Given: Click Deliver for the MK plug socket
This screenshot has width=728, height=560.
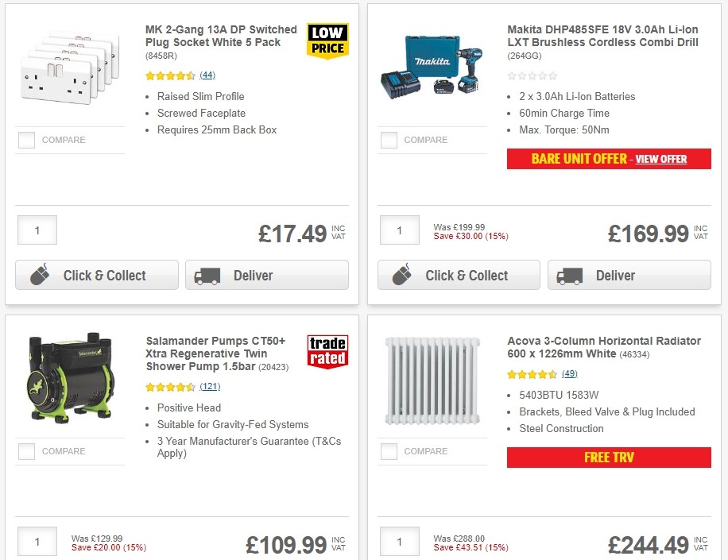Looking at the screenshot, I should pyautogui.click(x=266, y=275).
